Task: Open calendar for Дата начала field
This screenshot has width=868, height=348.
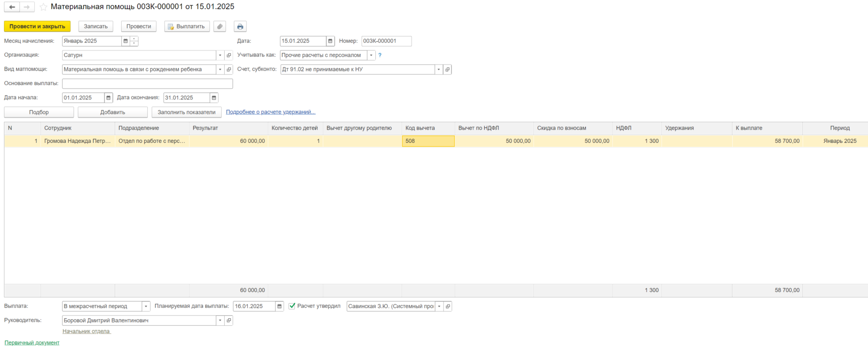Action: [108, 98]
